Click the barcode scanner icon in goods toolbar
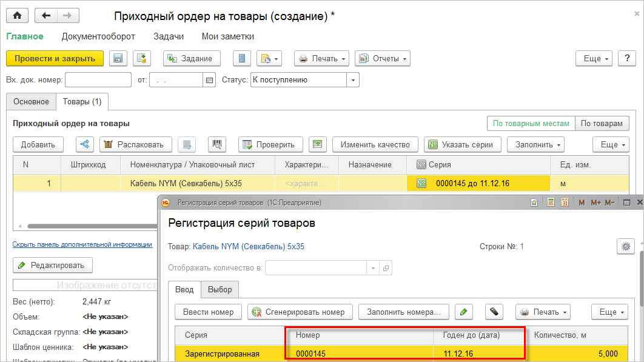The width and height of the screenshot is (644, 362). coord(217,144)
